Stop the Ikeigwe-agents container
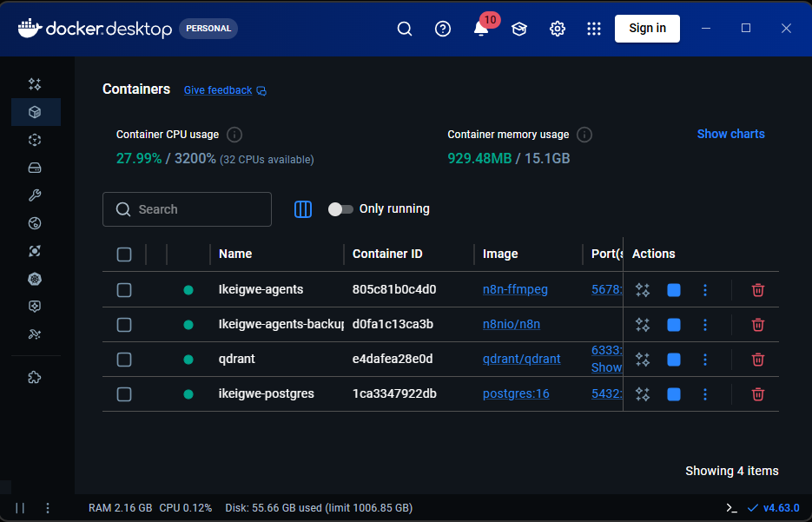Image resolution: width=812 pixels, height=522 pixels. pyautogui.click(x=674, y=290)
